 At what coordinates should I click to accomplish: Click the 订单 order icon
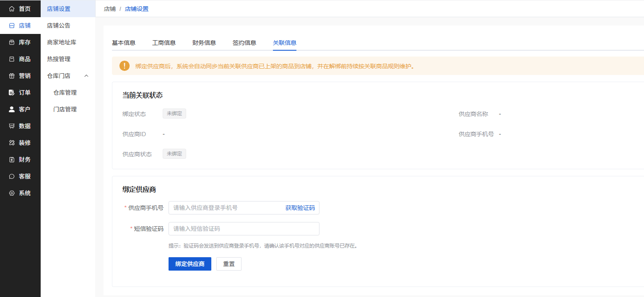coord(12,93)
